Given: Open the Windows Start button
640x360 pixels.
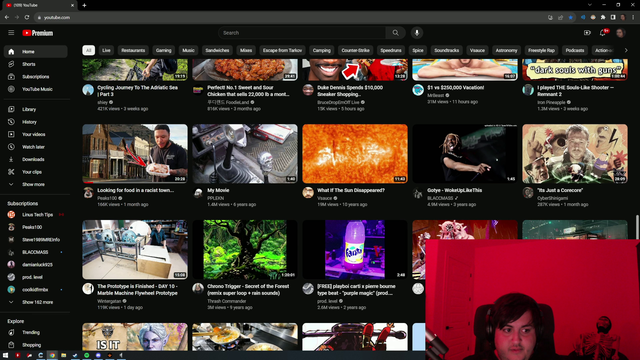Looking at the screenshot, I should [5, 356].
